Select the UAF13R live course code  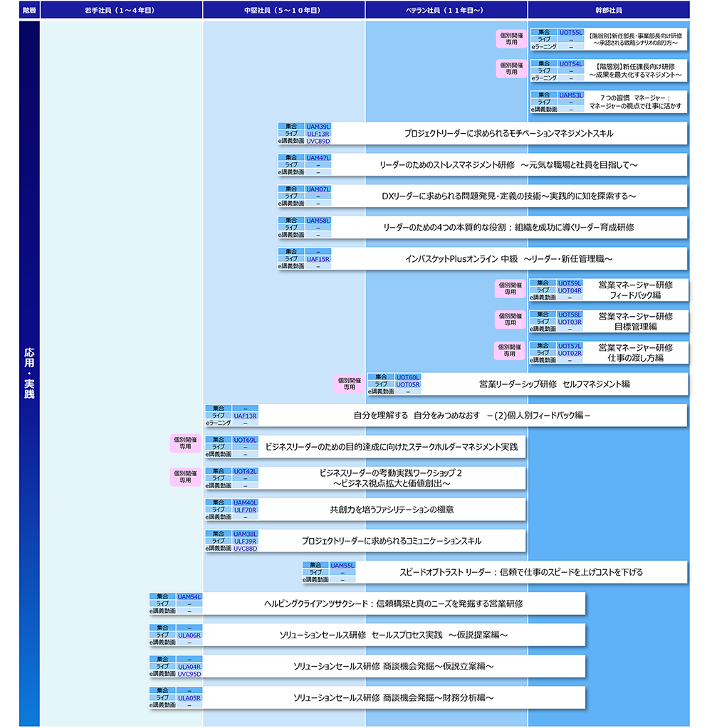(x=245, y=416)
